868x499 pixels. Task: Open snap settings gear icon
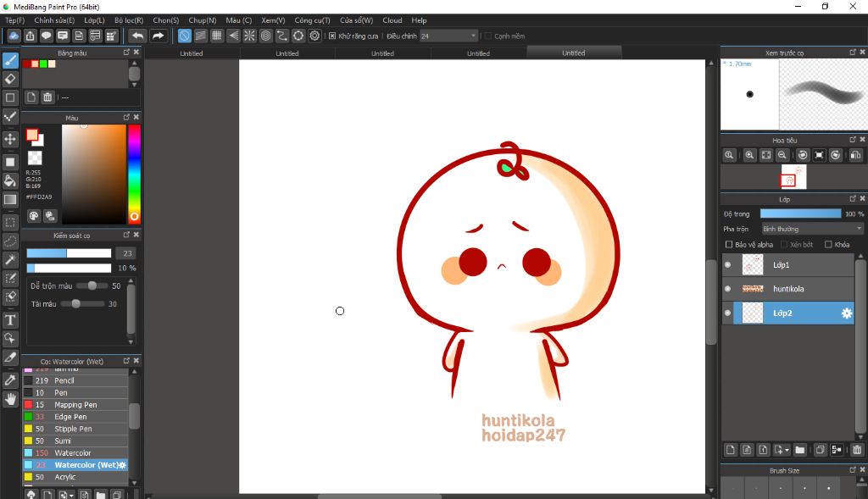(x=314, y=36)
